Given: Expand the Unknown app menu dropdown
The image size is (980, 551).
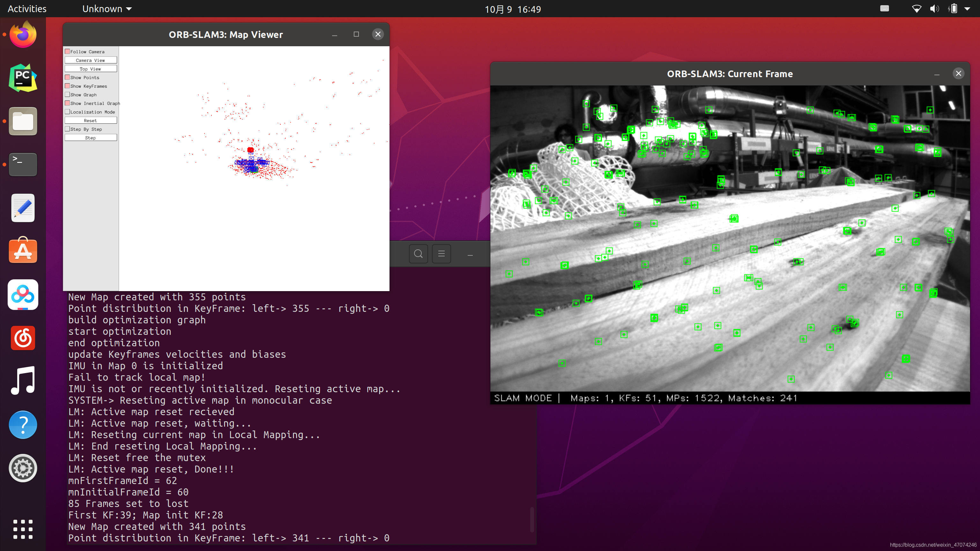Looking at the screenshot, I should pos(107,9).
